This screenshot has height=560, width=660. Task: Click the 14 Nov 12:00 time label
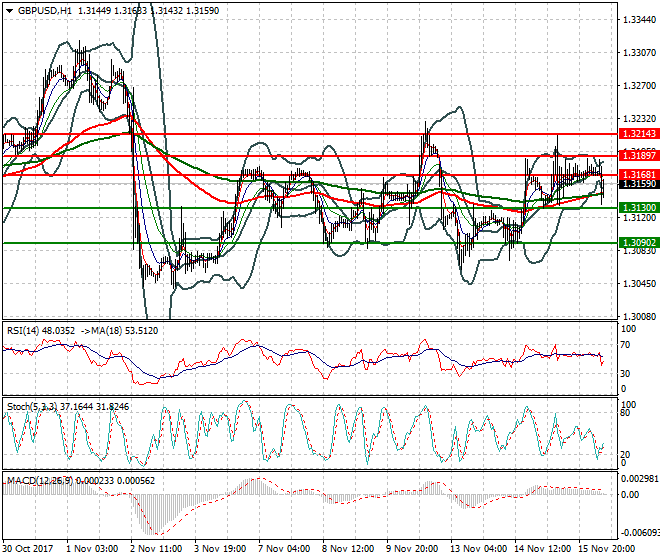pyautogui.click(x=543, y=549)
